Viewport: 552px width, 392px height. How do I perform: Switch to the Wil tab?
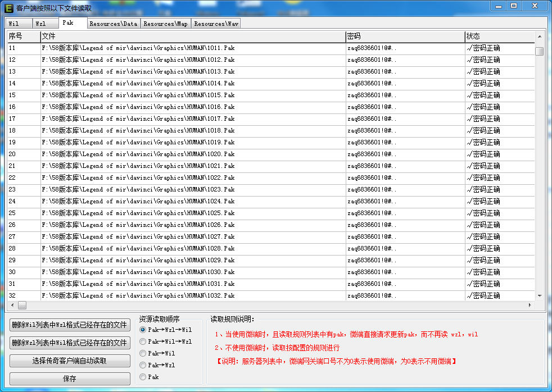[x=18, y=24]
